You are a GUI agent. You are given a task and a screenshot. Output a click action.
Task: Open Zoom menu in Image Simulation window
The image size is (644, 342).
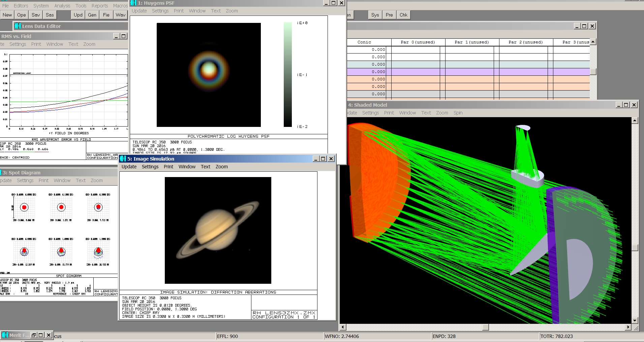click(222, 167)
